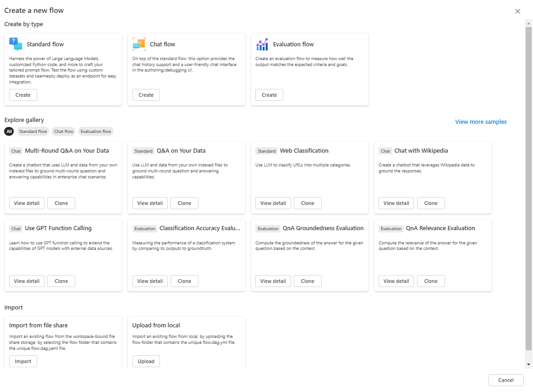Clone the Classification Accuracy Evaluation sample
The width and height of the screenshot is (533, 392).
pyautogui.click(x=184, y=281)
